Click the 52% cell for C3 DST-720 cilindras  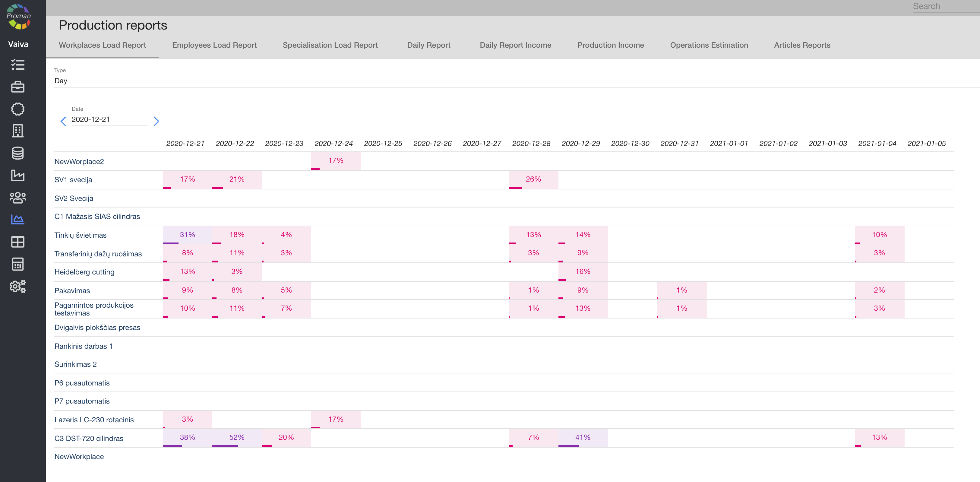point(237,437)
